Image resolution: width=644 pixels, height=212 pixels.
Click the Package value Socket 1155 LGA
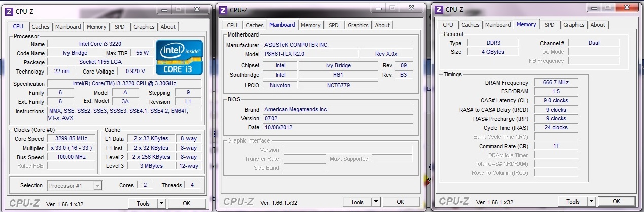pos(100,62)
